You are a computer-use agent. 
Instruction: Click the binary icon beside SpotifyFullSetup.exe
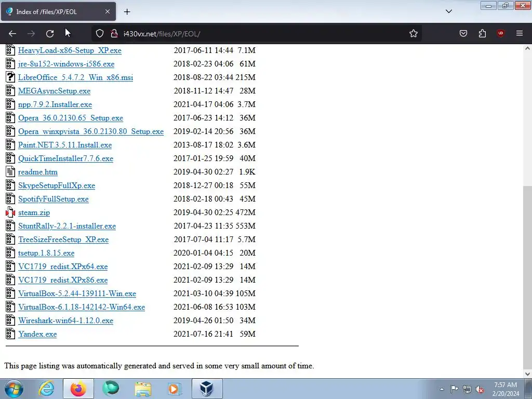[10, 199]
